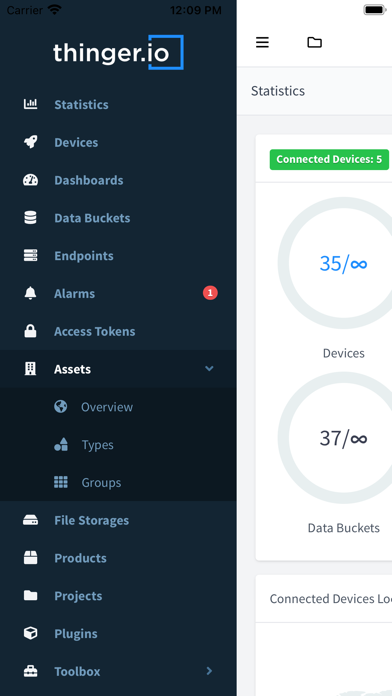Image resolution: width=392 pixels, height=696 pixels.
Task: Click the red alarm count badge
Action: (210, 293)
